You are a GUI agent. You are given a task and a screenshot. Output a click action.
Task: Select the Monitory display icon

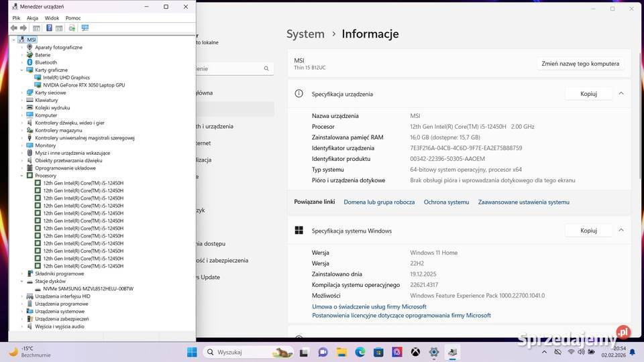(30, 145)
